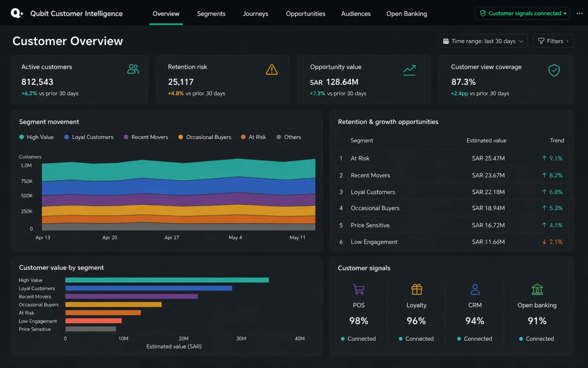Screen dimensions: 588x368
Task: Click the Qubit logo icon
Action: coord(17,13)
